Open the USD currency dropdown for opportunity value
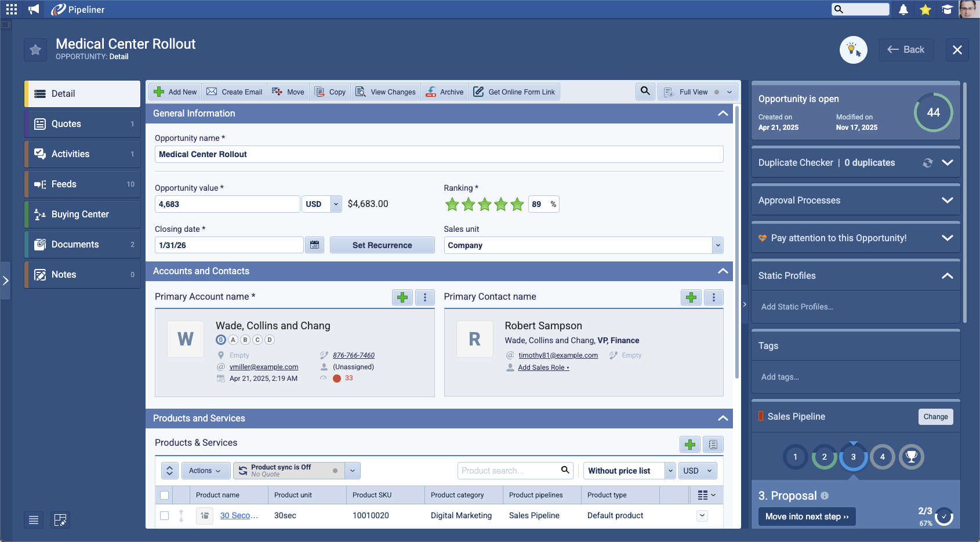The height and width of the screenshot is (542, 980). click(336, 204)
